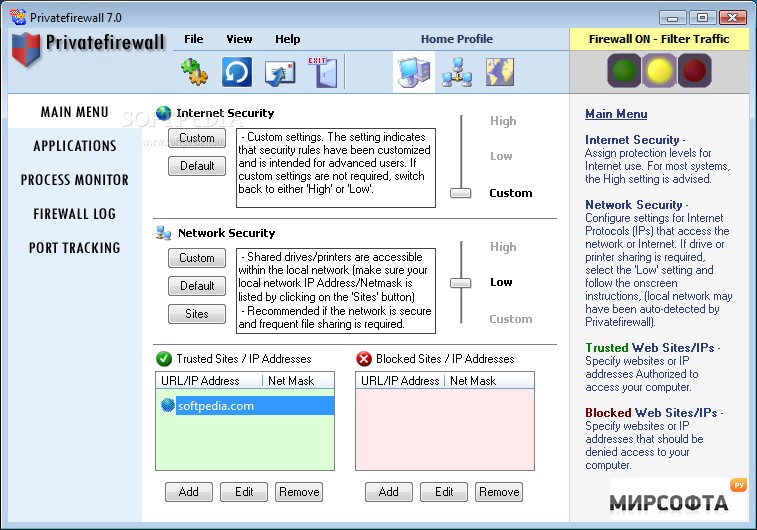The image size is (757, 530).
Task: Click the green check Trusted Sites icon
Action: coord(164,359)
